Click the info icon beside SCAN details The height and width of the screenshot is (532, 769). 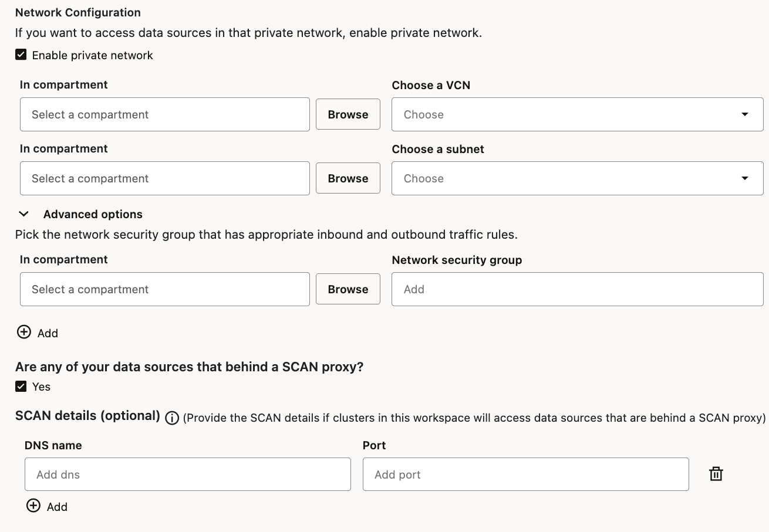171,418
